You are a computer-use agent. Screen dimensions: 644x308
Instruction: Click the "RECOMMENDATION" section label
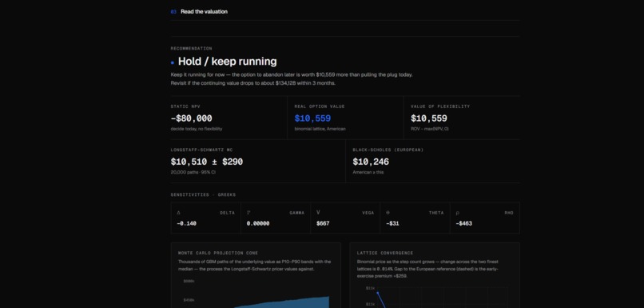click(x=192, y=49)
